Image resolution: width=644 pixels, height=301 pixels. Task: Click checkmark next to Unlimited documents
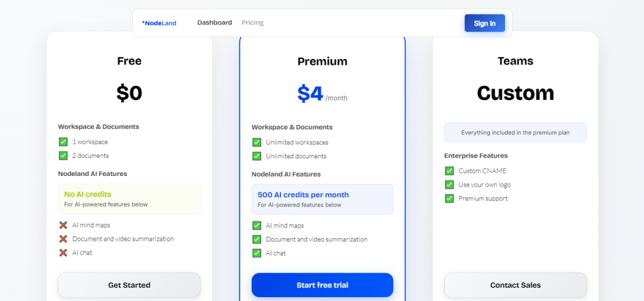(x=257, y=156)
